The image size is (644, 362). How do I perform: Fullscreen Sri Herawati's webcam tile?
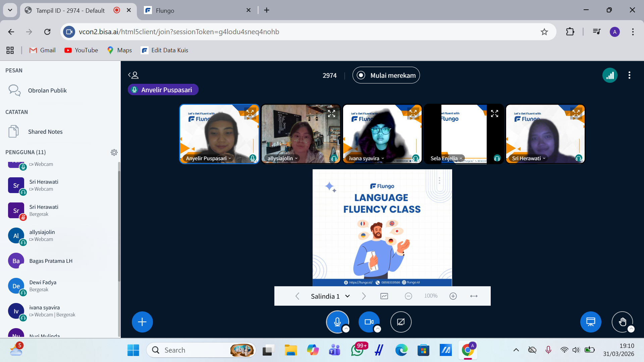coord(576,114)
